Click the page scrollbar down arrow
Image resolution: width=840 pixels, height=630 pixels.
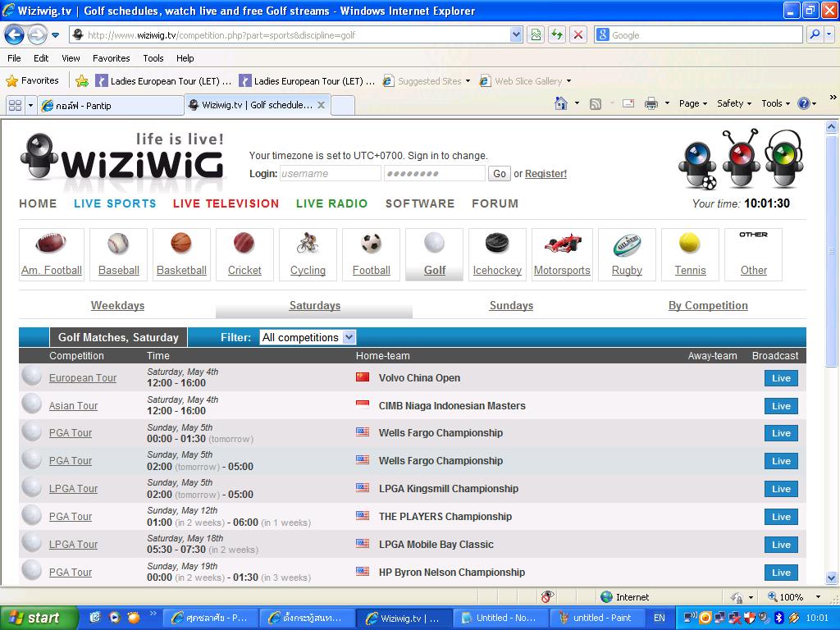click(832, 578)
